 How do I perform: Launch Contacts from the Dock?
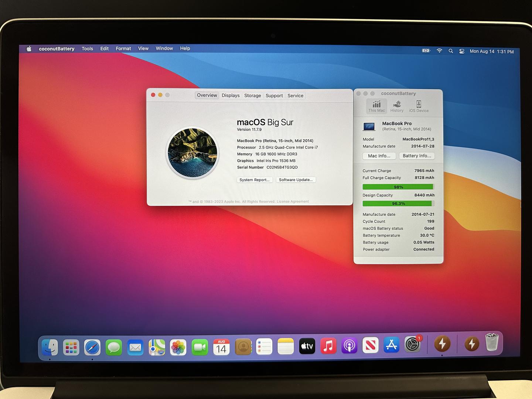[243, 347]
